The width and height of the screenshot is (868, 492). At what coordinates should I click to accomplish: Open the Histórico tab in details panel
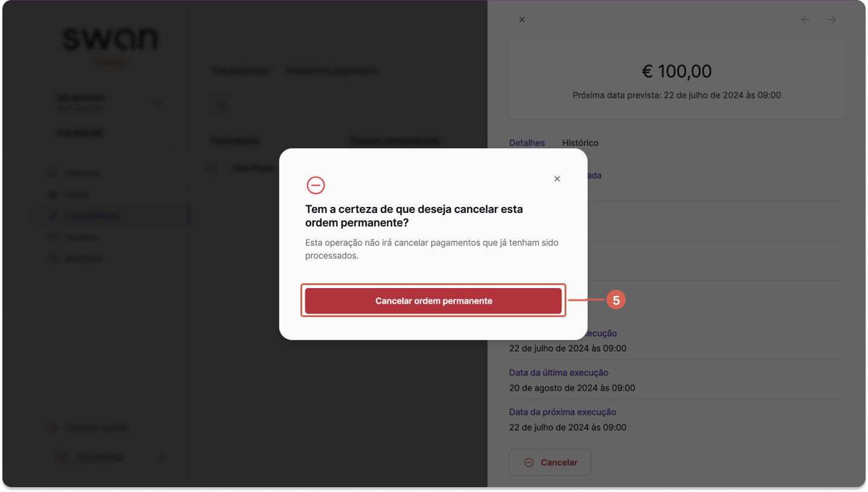click(580, 143)
